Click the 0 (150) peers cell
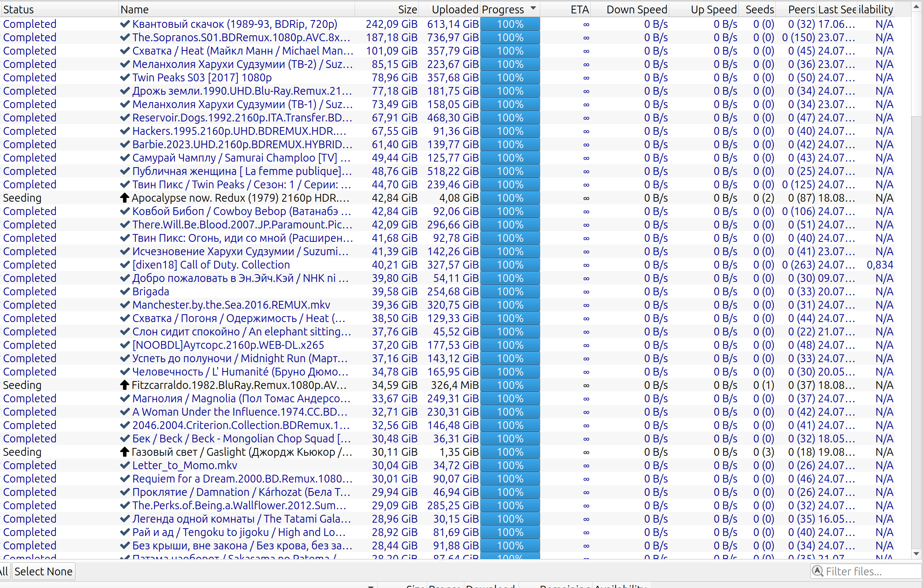The height and width of the screenshot is (588, 923). pos(798,37)
